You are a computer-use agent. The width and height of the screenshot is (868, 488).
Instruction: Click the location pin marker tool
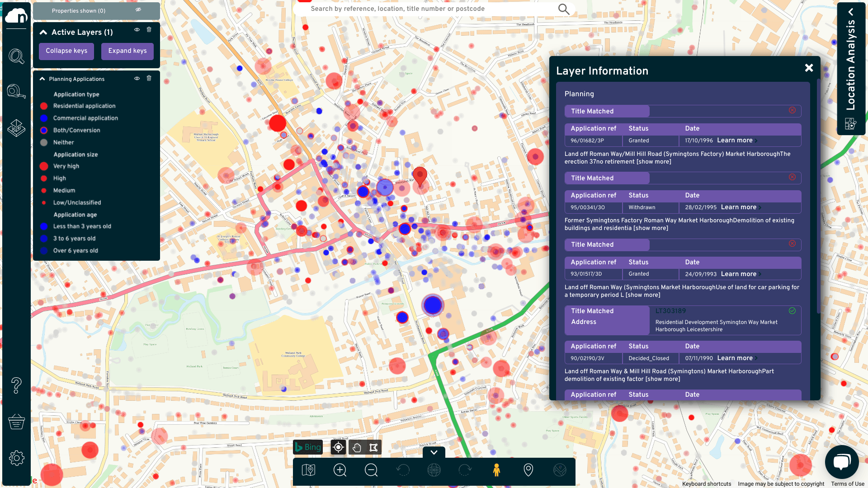point(528,470)
